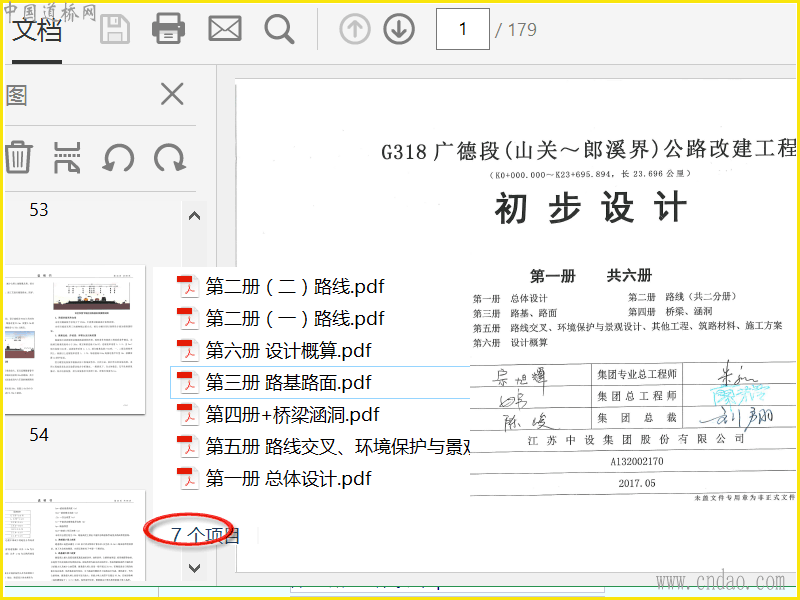Click the page number input field

463,29
